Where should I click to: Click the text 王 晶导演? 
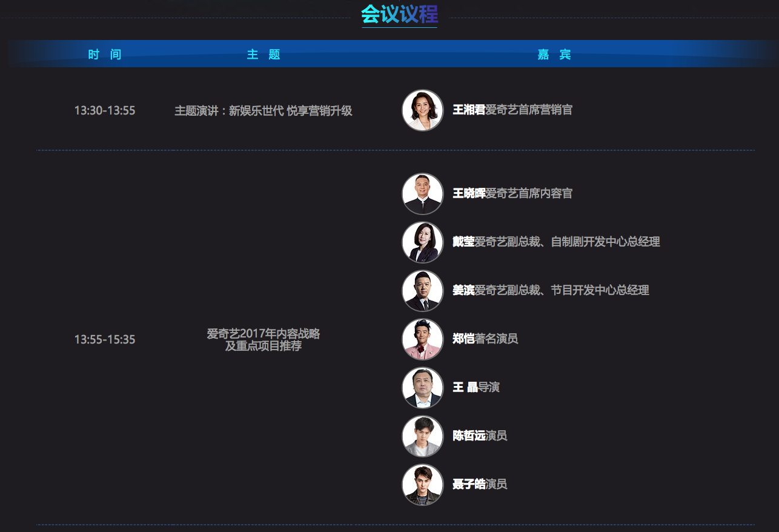(476, 387)
